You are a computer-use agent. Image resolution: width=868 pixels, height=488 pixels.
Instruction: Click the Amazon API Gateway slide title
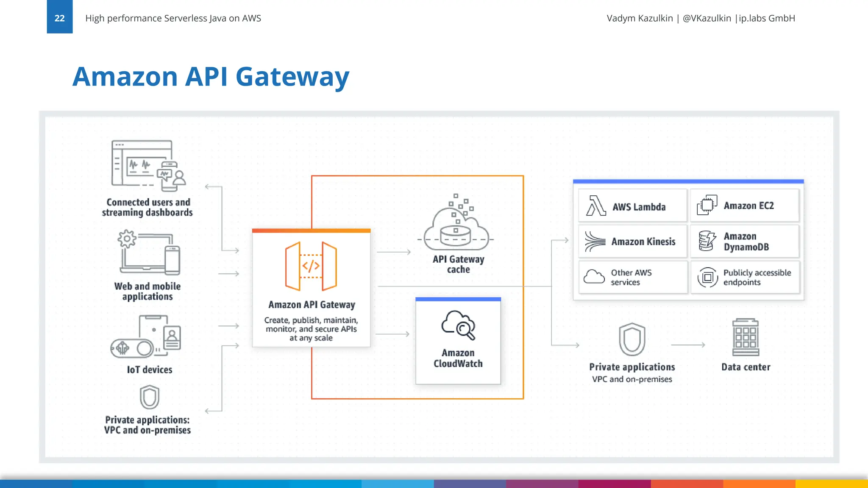[x=211, y=77]
